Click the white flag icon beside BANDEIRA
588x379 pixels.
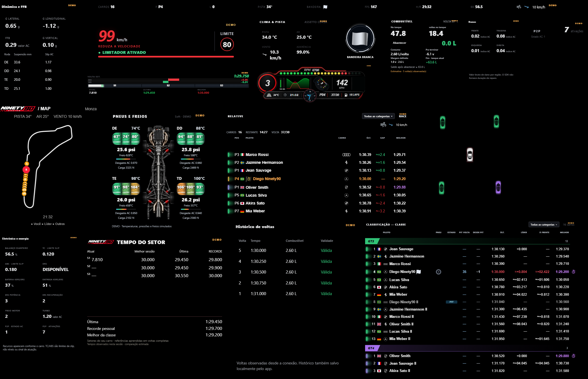(325, 7)
